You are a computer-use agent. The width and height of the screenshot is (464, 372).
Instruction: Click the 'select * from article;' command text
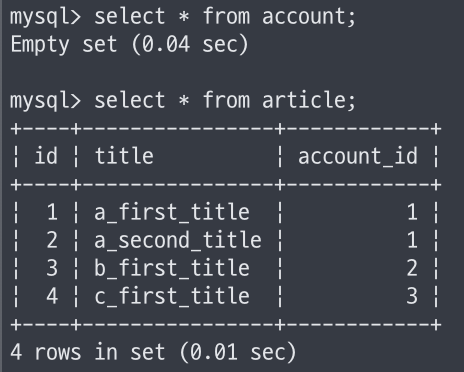[225, 100]
